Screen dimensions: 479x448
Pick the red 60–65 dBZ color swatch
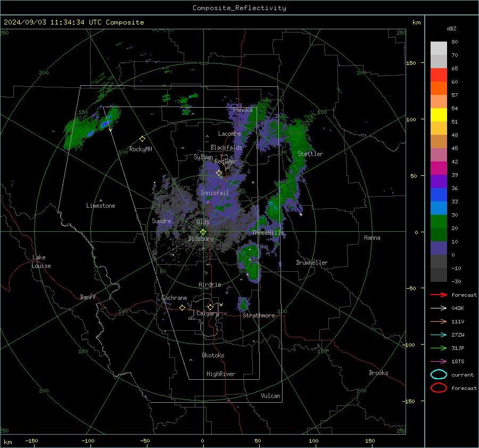(439, 75)
